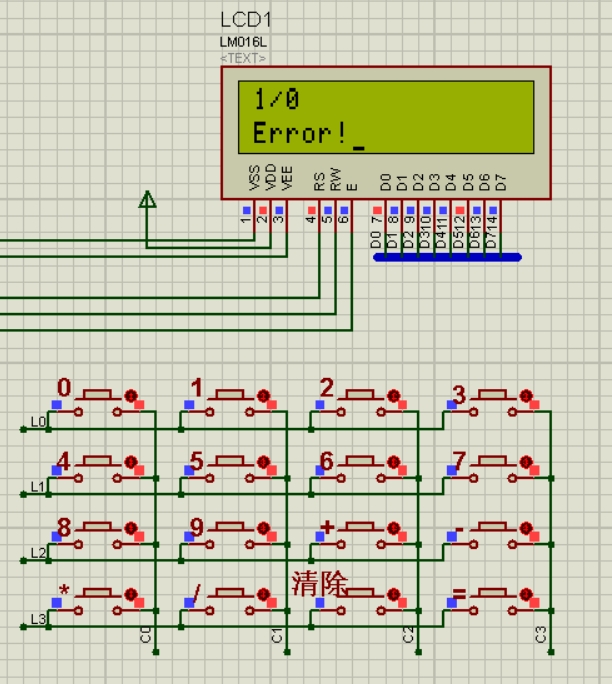The width and height of the screenshot is (612, 684).
Task: Select the blue data bus line
Action: (x=448, y=257)
